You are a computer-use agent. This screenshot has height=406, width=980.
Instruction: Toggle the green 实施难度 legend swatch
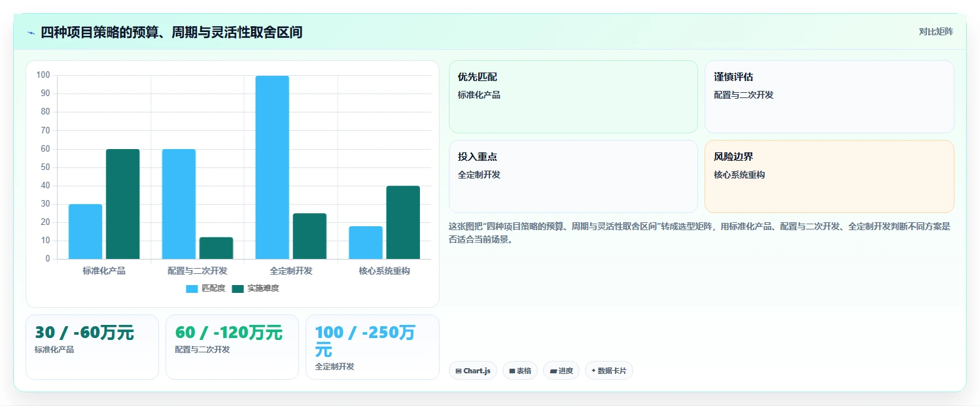point(237,289)
